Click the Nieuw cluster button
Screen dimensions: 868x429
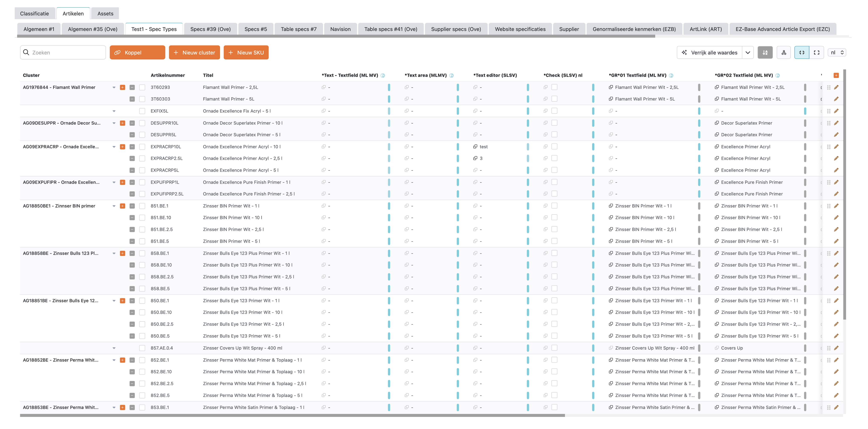click(194, 53)
